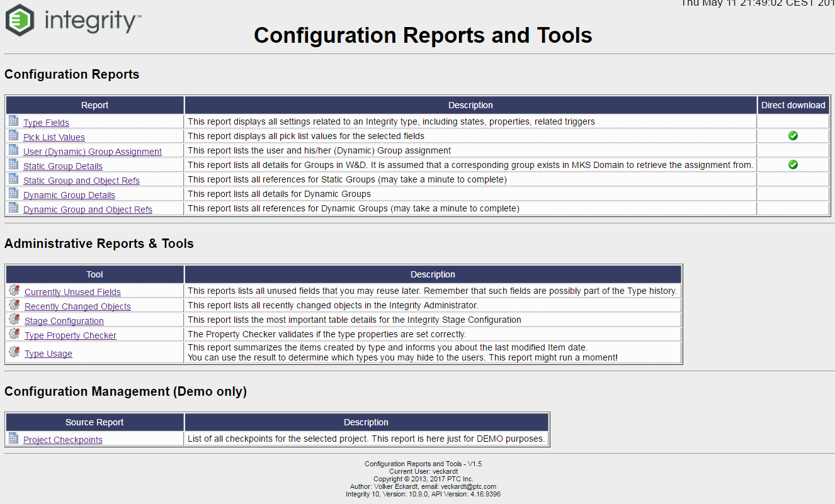The image size is (835, 504).
Task: Click the icon next to User (Dynamic) Group Assignment
Action: click(14, 150)
